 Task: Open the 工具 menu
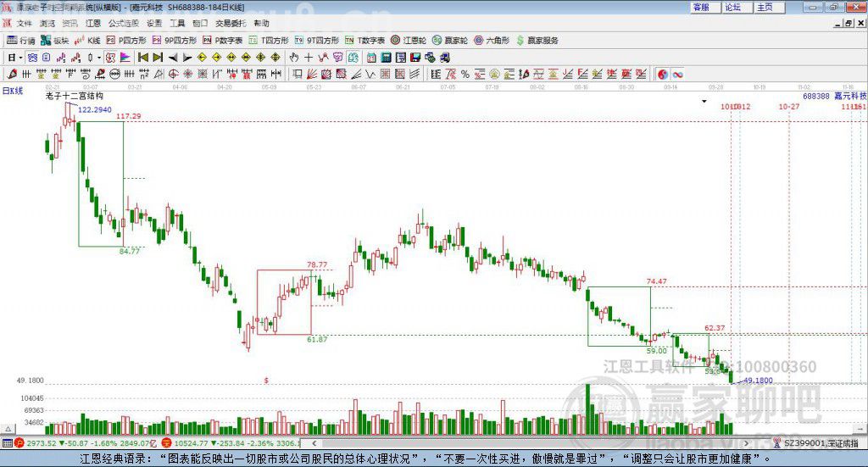coord(177,23)
